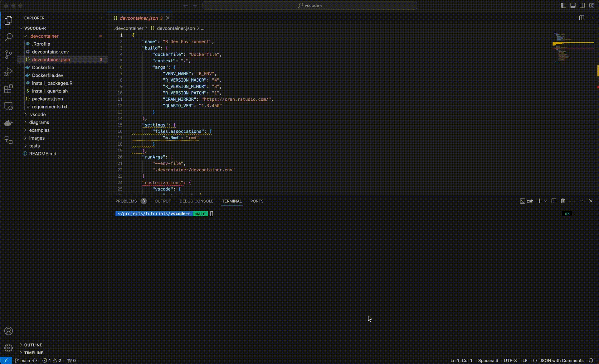Open Remote Explorer in activity bar
Screen dimensions: 599x364
(9, 106)
